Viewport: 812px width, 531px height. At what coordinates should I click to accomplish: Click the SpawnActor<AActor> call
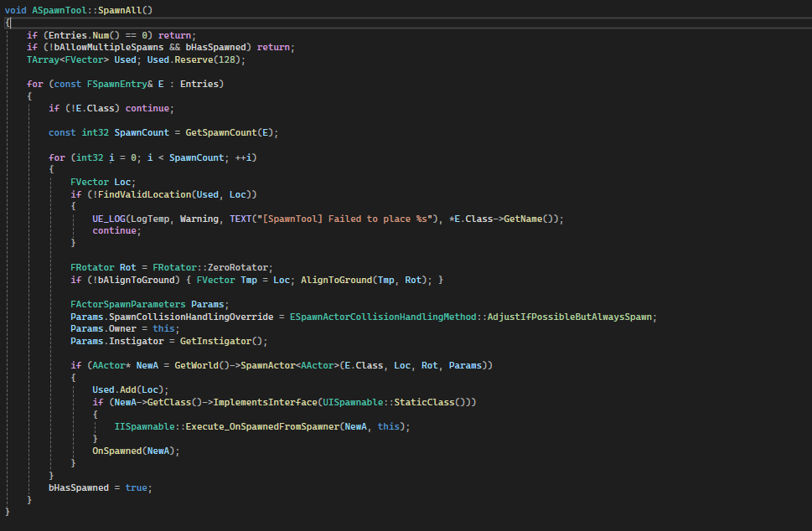coord(289,365)
